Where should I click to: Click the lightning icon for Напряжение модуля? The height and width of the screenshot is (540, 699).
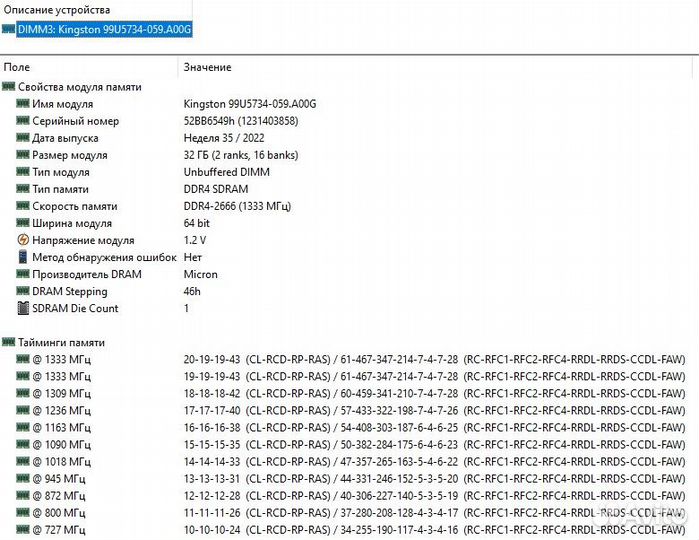click(x=23, y=240)
